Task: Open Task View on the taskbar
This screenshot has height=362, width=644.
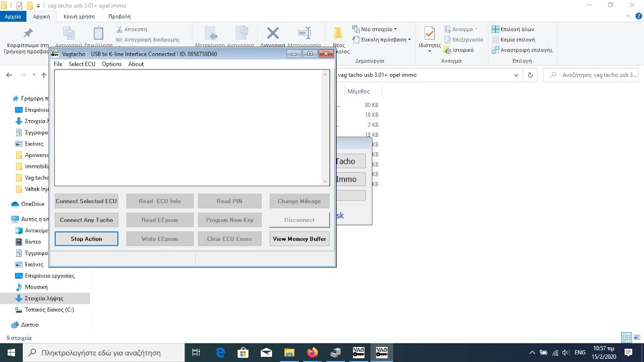Action: [197, 353]
